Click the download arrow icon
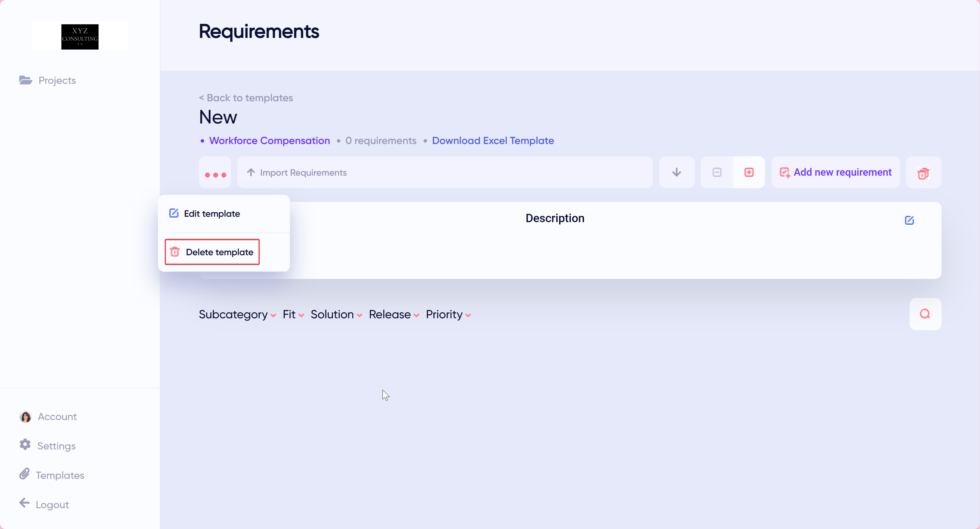Viewport: 980px width, 529px height. [x=676, y=173]
